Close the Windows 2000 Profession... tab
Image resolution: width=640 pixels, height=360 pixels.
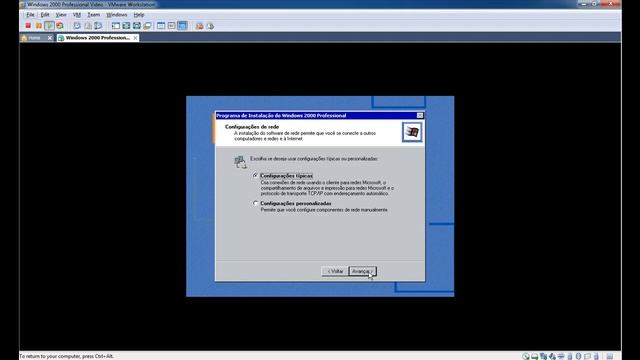[135, 38]
